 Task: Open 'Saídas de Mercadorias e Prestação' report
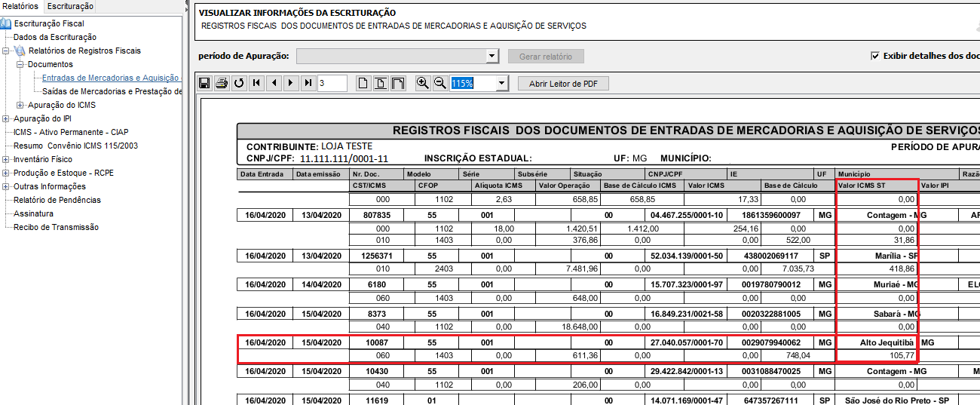(x=112, y=91)
